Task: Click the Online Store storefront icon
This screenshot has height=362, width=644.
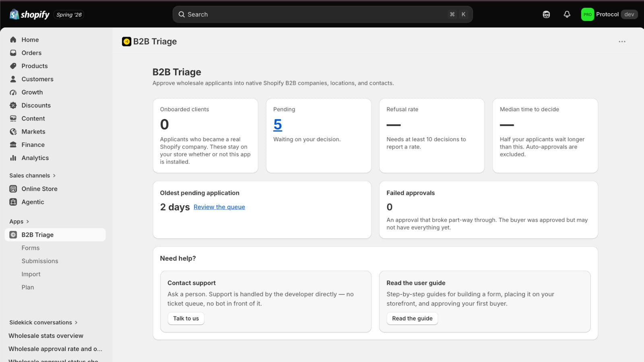Action: (x=13, y=189)
